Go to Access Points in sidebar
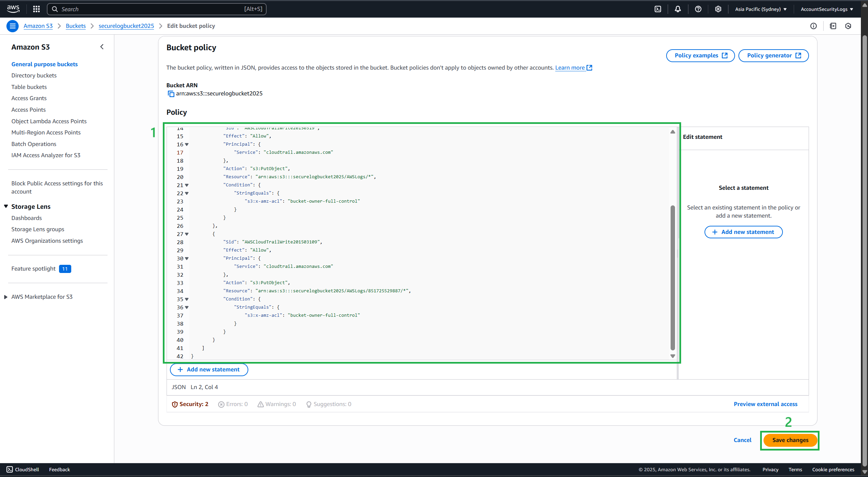 (x=28, y=110)
